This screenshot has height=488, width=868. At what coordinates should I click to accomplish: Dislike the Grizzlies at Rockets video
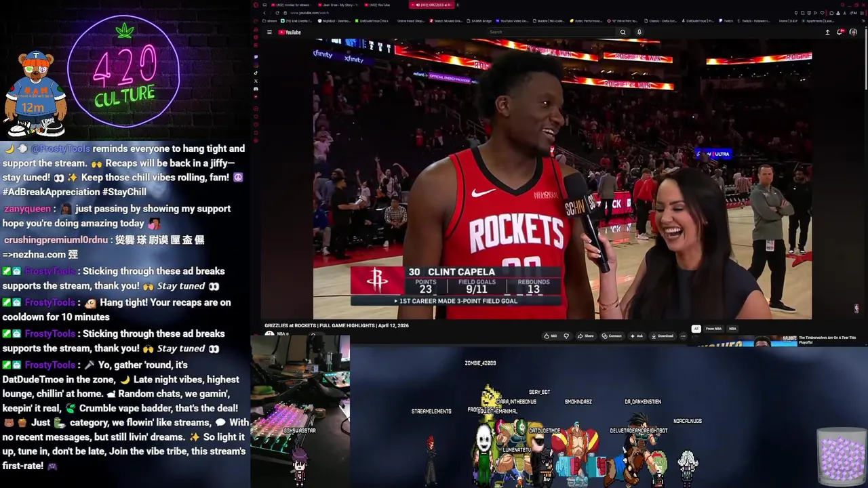pyautogui.click(x=566, y=336)
